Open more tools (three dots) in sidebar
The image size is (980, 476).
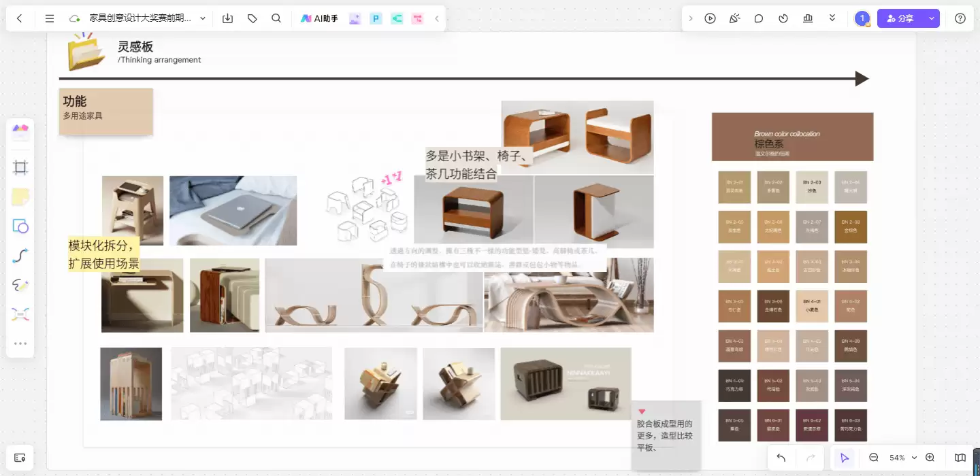20,343
